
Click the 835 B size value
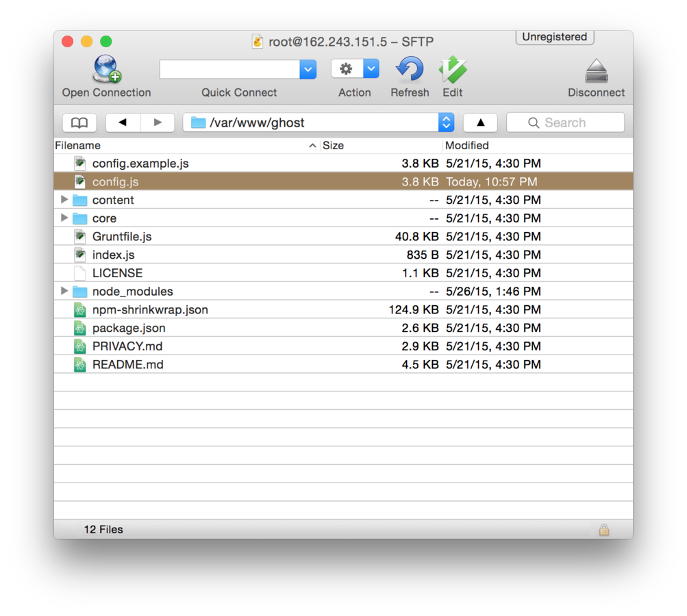[423, 255]
